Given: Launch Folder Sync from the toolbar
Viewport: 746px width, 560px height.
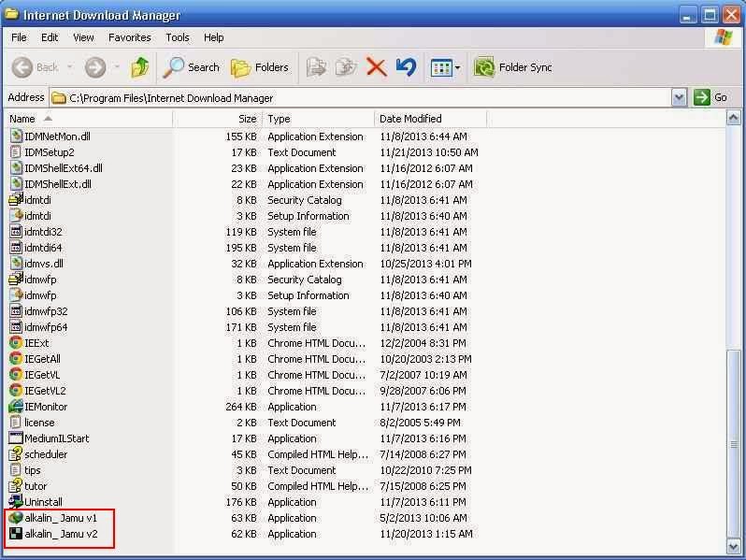Looking at the screenshot, I should [x=513, y=67].
